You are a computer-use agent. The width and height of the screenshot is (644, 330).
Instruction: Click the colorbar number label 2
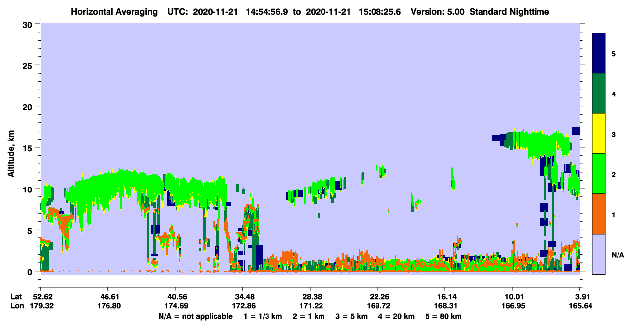click(614, 175)
